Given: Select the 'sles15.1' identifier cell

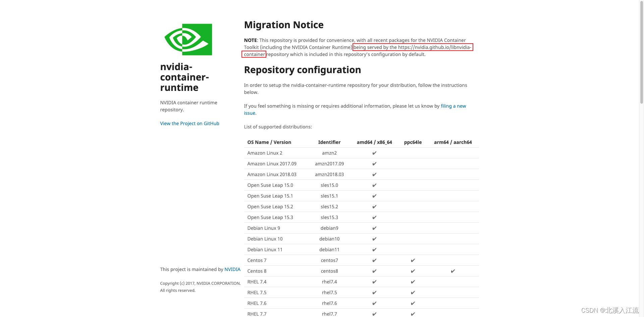Looking at the screenshot, I should pos(329,196).
